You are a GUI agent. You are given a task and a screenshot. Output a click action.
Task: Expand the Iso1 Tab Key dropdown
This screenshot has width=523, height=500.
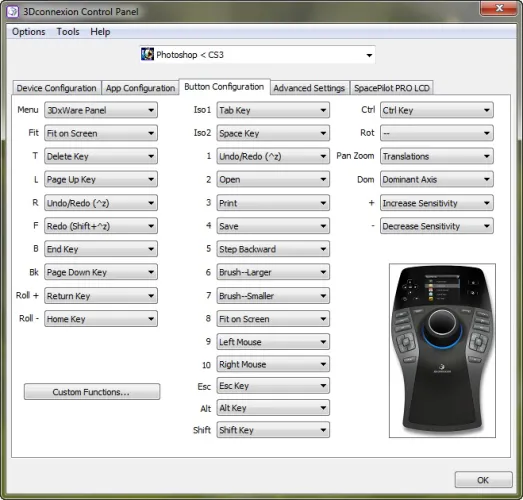[x=273, y=110]
